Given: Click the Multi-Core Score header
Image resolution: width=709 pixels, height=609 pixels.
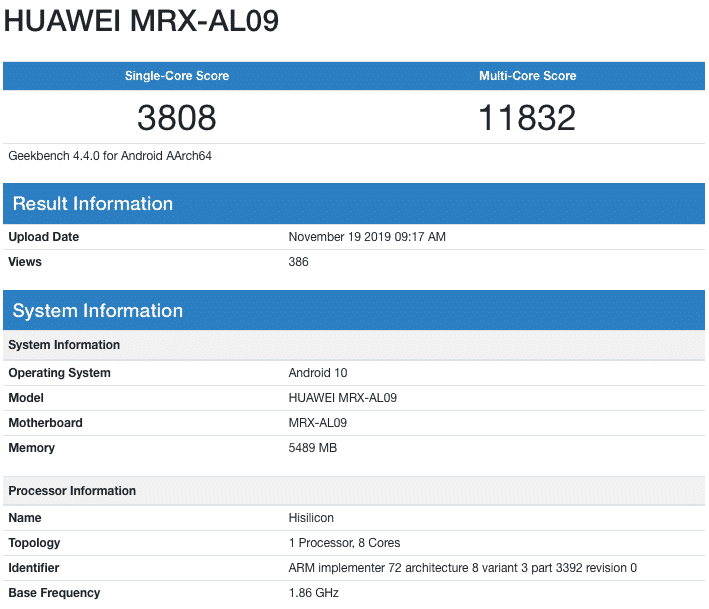Looking at the screenshot, I should coord(528,76).
